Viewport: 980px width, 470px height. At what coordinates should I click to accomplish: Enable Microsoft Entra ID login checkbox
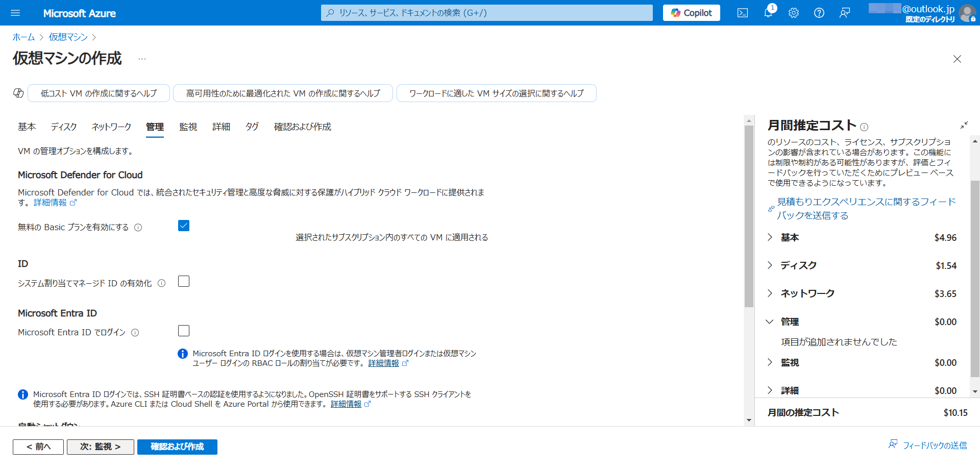[184, 331]
